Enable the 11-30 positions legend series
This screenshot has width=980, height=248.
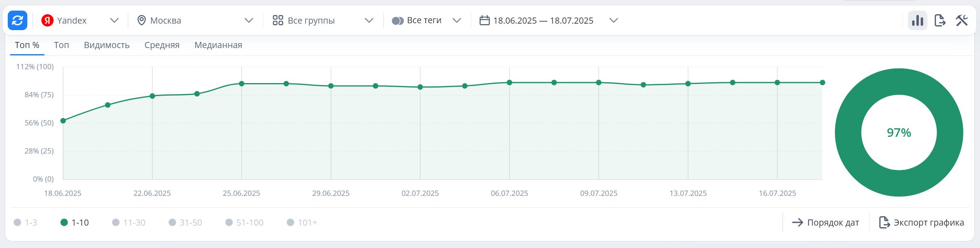(x=129, y=222)
